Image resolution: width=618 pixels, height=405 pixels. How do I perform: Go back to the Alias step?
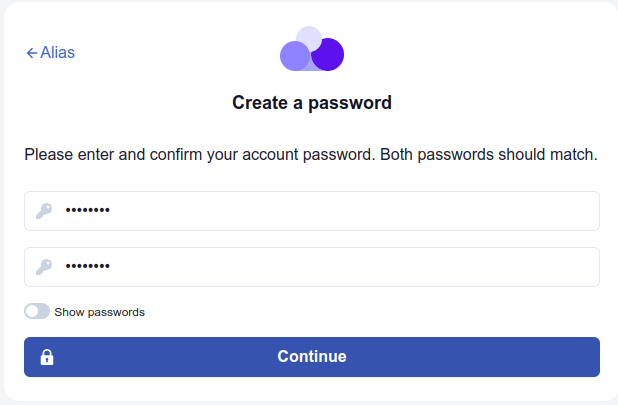coord(51,53)
